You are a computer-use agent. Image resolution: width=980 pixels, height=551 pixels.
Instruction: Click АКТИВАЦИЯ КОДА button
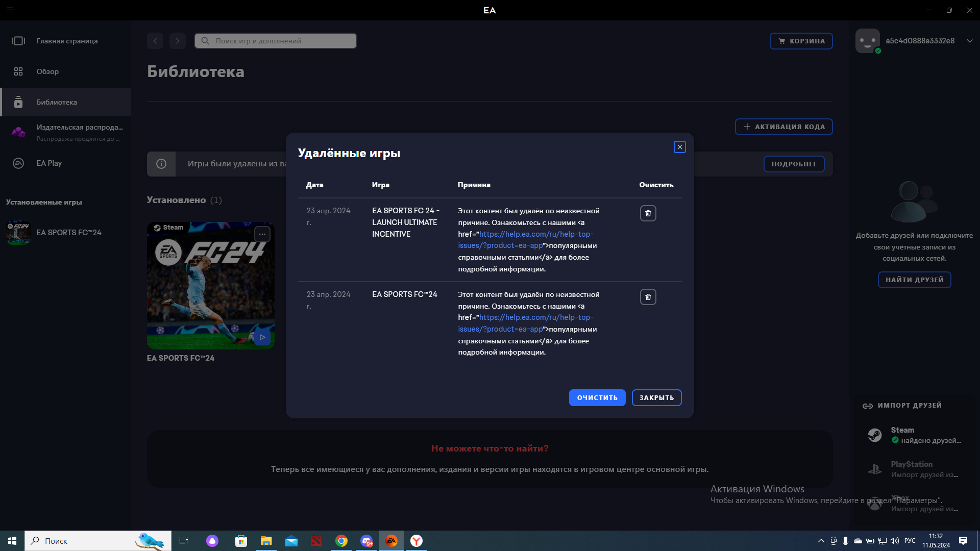[x=783, y=127]
